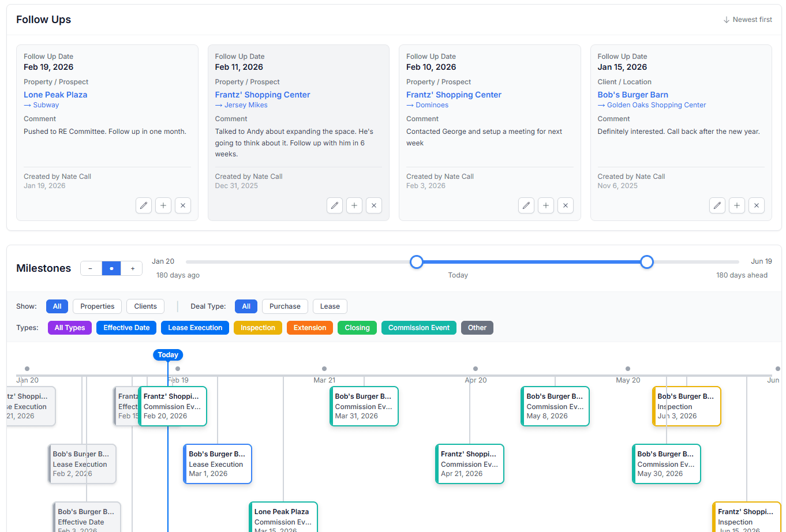Reset timeline zoom using the center dot button
Screen dimensions: 786x532
pos(111,268)
